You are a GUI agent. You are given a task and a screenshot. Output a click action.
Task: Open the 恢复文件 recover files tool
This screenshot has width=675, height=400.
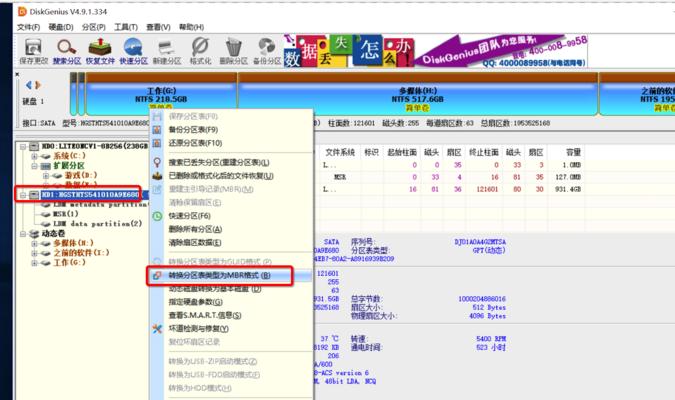(100, 52)
